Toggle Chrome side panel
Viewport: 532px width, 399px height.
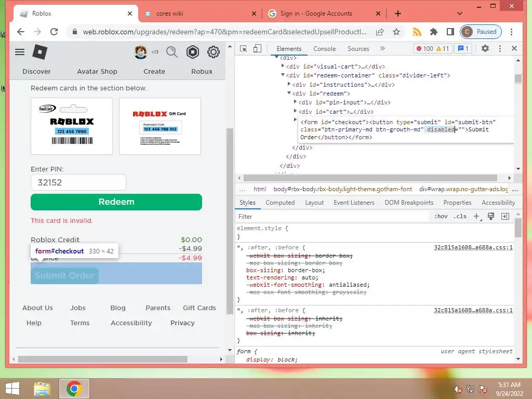click(x=450, y=32)
